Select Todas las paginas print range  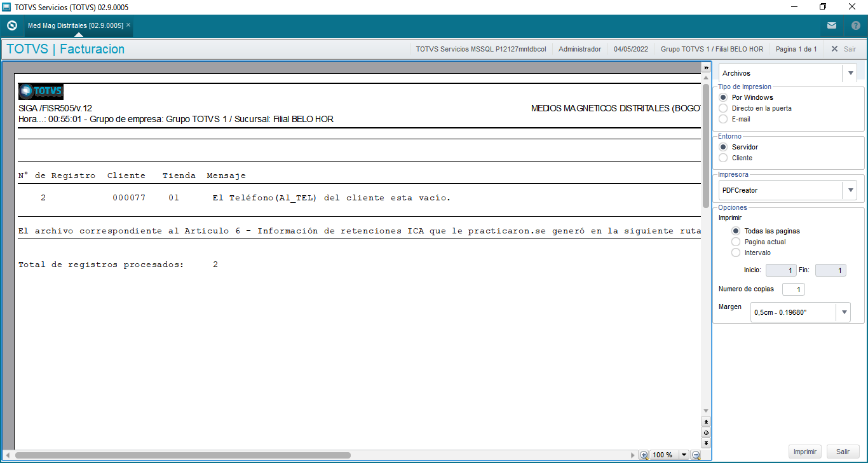click(736, 231)
